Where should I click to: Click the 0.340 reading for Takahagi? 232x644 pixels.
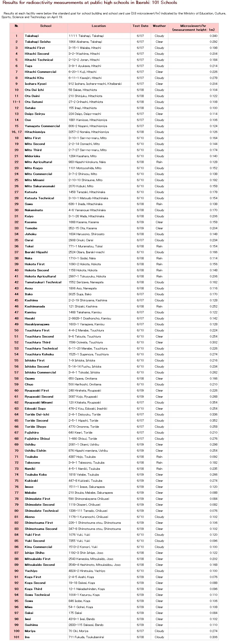(213, 36)
